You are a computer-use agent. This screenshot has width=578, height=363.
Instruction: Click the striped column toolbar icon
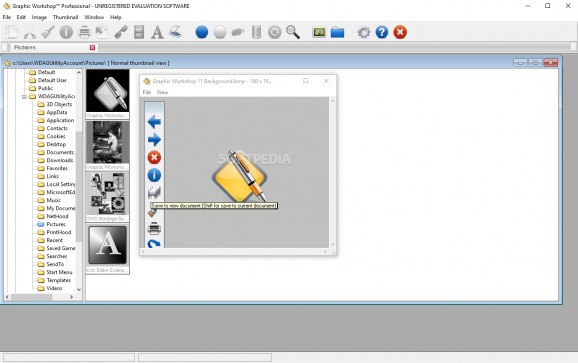257,32
